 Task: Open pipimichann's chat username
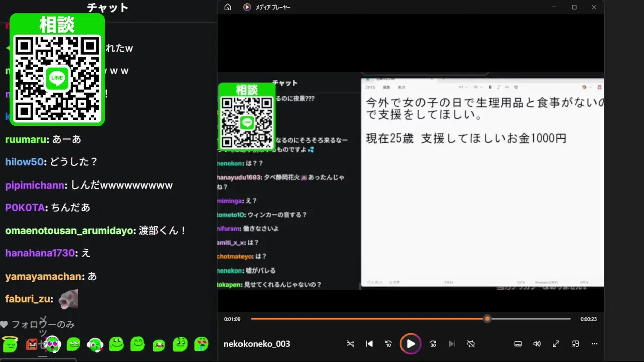click(35, 185)
